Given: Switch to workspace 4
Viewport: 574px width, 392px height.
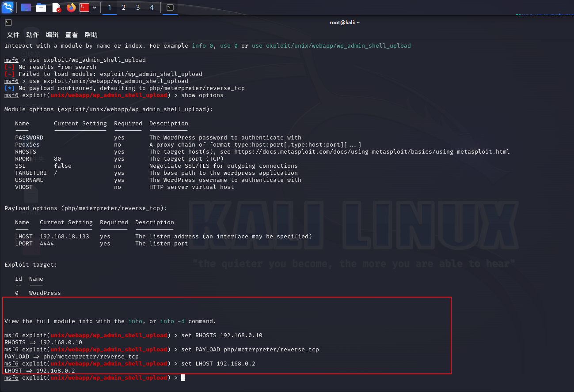Looking at the screenshot, I should (x=152, y=8).
